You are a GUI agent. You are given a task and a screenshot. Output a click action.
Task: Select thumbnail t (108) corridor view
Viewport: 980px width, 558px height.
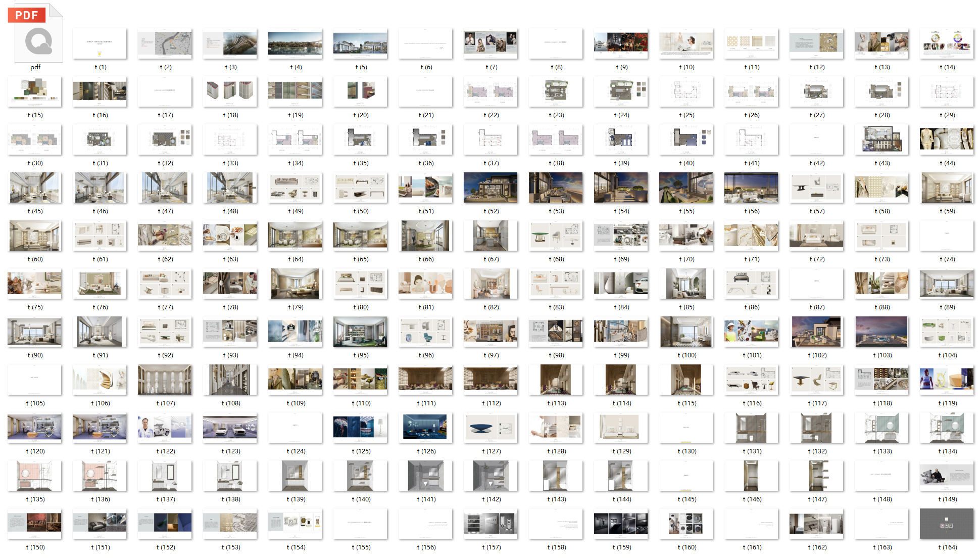(x=230, y=380)
